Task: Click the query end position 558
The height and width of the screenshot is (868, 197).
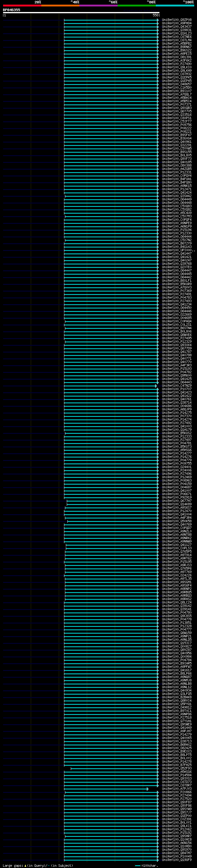Action: [155, 15]
